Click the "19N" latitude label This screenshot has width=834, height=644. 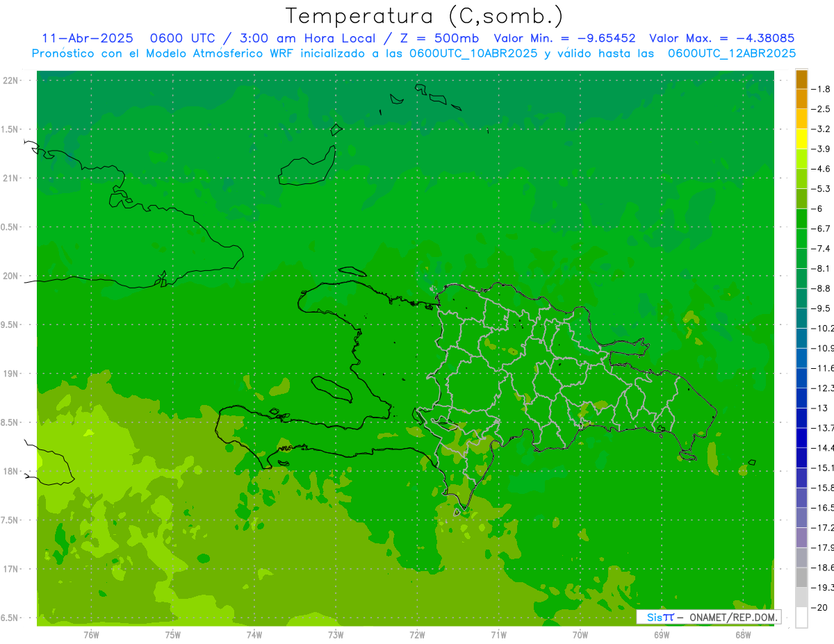pyautogui.click(x=10, y=374)
